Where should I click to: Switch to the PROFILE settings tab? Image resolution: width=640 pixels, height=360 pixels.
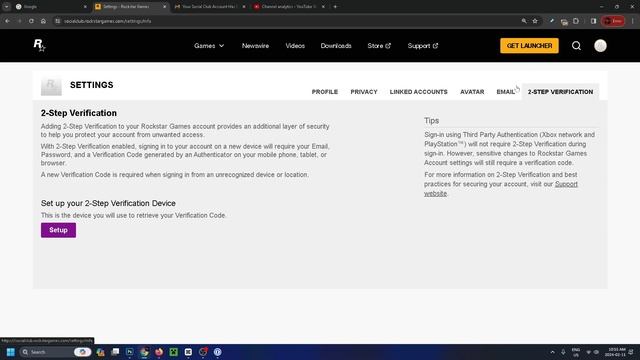[x=324, y=92]
